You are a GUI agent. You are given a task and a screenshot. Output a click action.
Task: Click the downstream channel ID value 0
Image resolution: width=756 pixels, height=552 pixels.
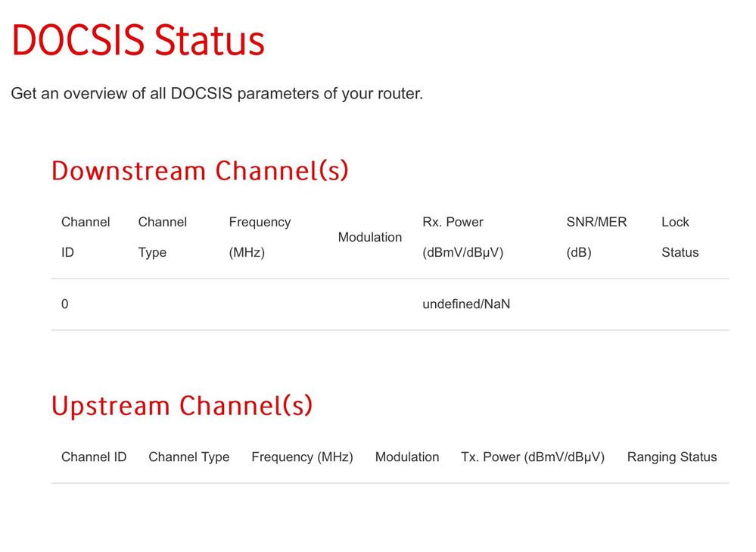click(x=64, y=304)
